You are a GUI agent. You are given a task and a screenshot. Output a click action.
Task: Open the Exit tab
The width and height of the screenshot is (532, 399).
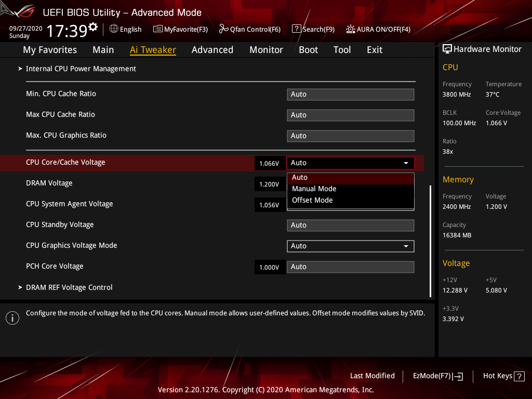(x=375, y=50)
